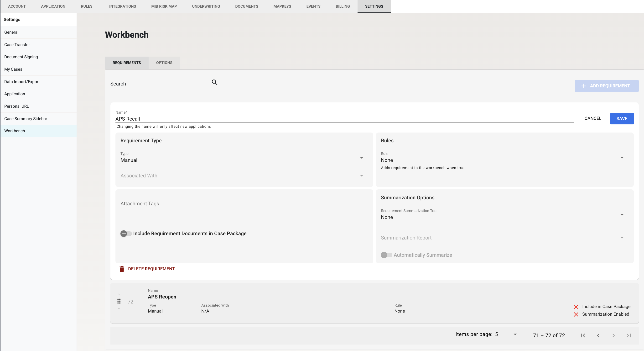Viewport: 644px width, 351px height.
Task: Open Application settings in sidebar
Action: [38, 94]
